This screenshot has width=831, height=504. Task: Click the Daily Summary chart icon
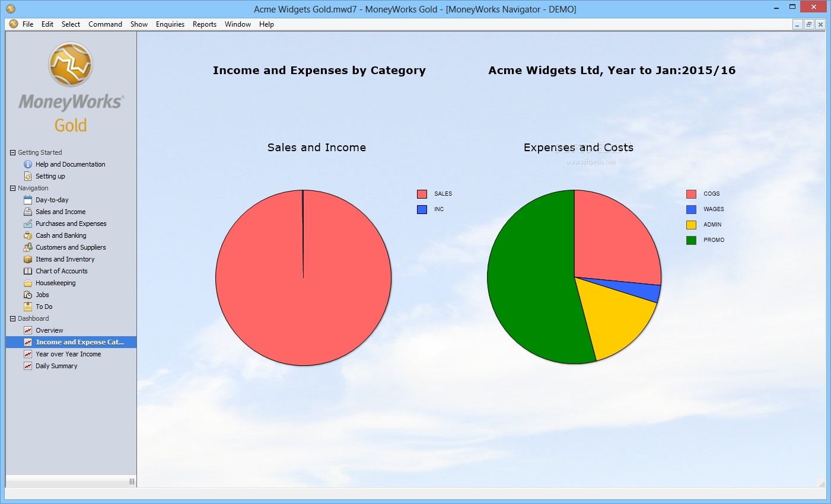coord(28,366)
